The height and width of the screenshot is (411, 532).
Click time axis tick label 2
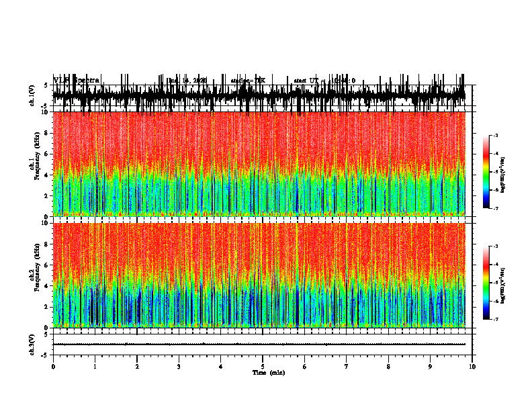tap(137, 367)
